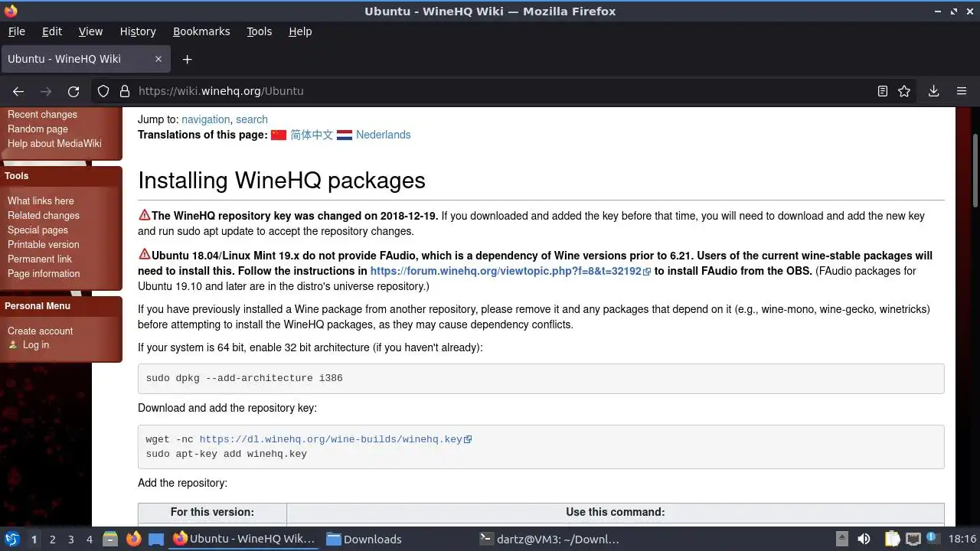The height and width of the screenshot is (551, 980).
Task: Click Random page in the sidebar
Action: tap(38, 129)
